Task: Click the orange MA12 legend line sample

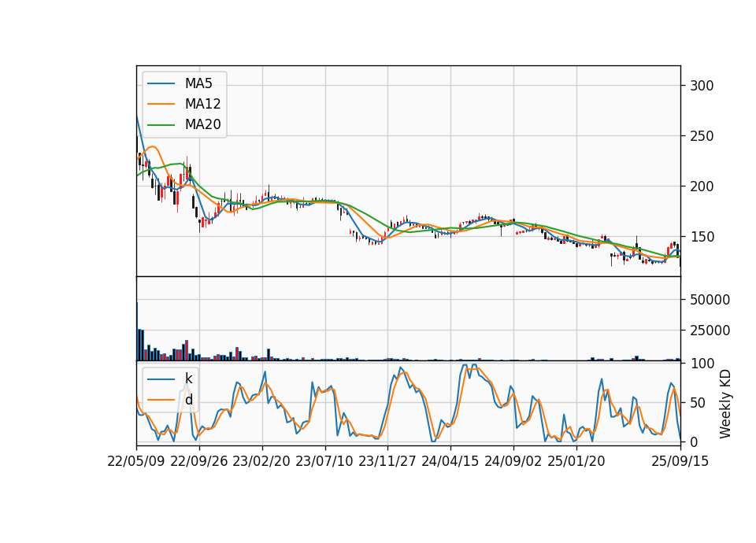Action: [161, 104]
